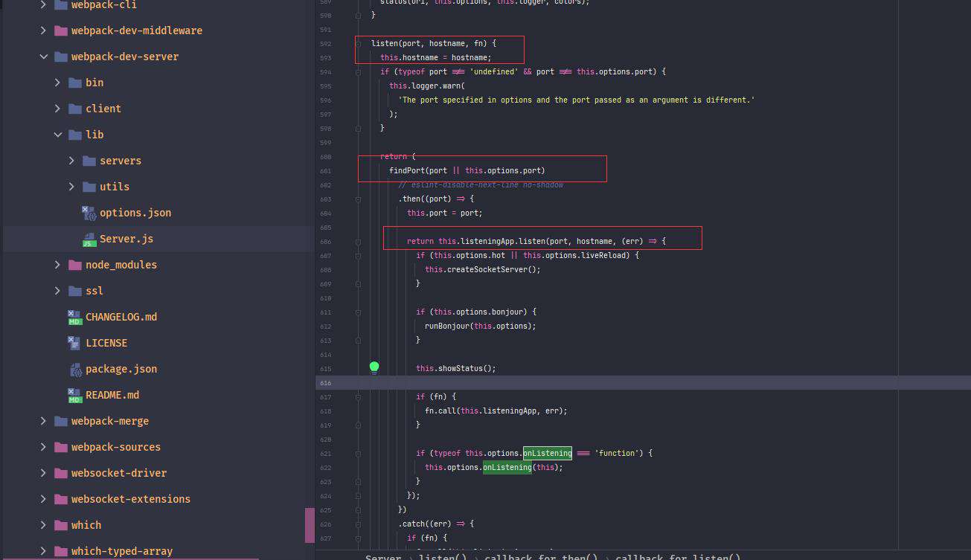
Task: Click the servers folder icon
Action: [89, 161]
